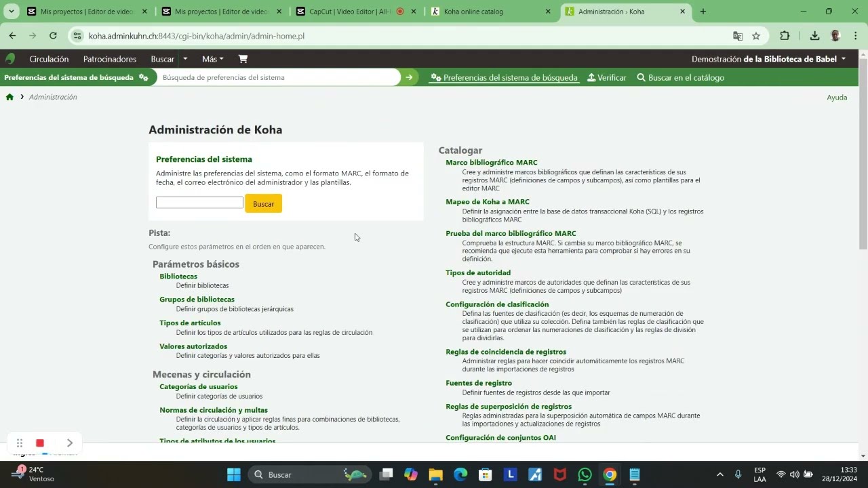Open the Chrome tab search dropdown arrow
This screenshot has width=868, height=488.
point(12,12)
